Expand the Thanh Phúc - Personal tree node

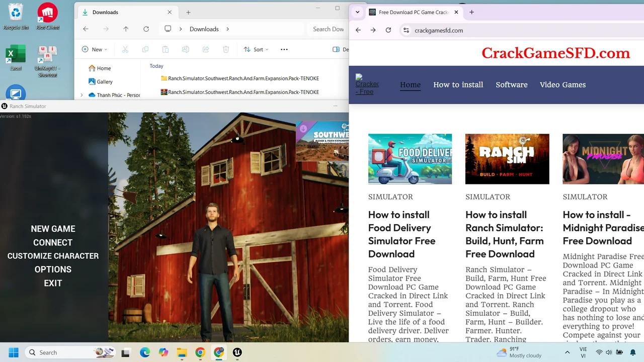(82, 95)
